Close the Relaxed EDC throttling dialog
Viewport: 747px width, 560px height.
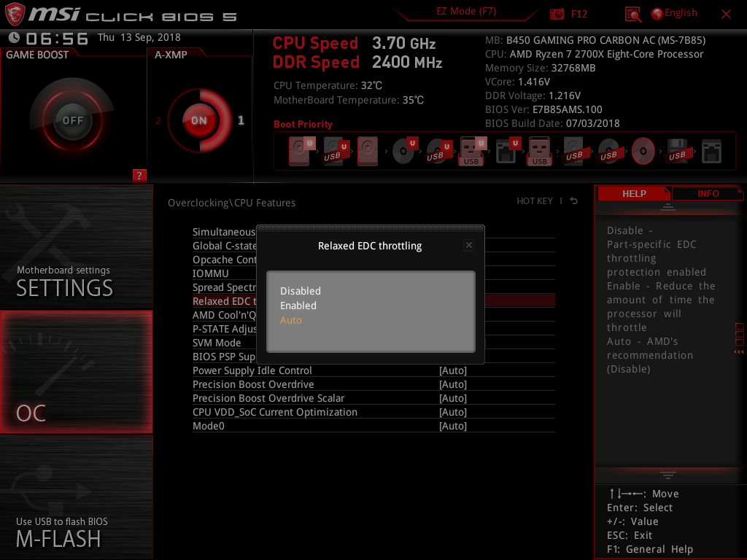point(469,245)
